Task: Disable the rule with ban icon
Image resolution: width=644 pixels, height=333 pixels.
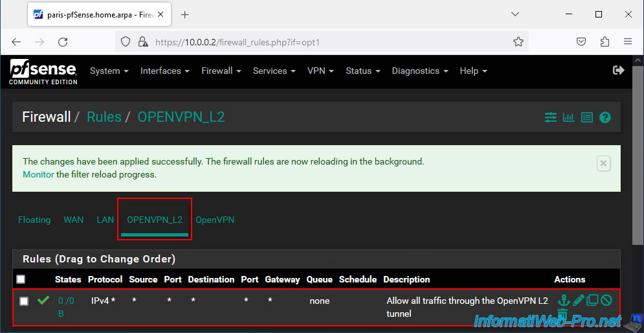Action: tap(606, 300)
